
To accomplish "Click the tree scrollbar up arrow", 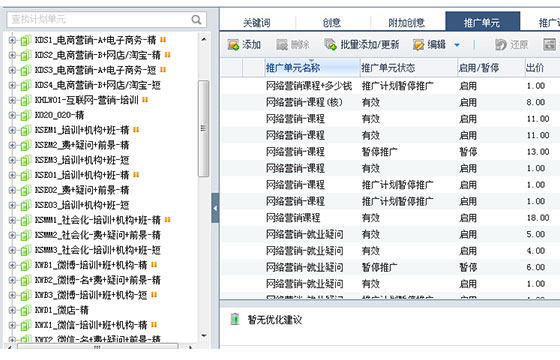I will [x=204, y=39].
